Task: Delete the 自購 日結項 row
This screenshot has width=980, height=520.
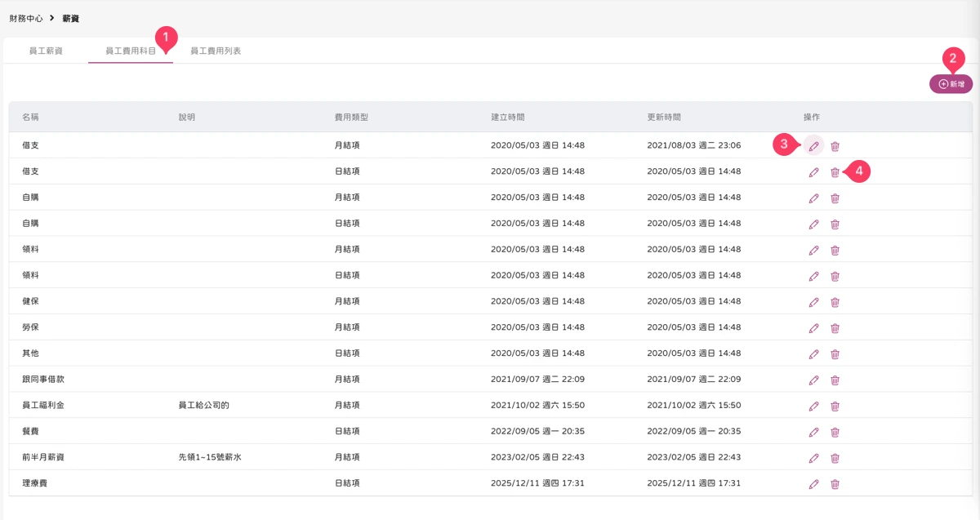Action: (x=835, y=224)
